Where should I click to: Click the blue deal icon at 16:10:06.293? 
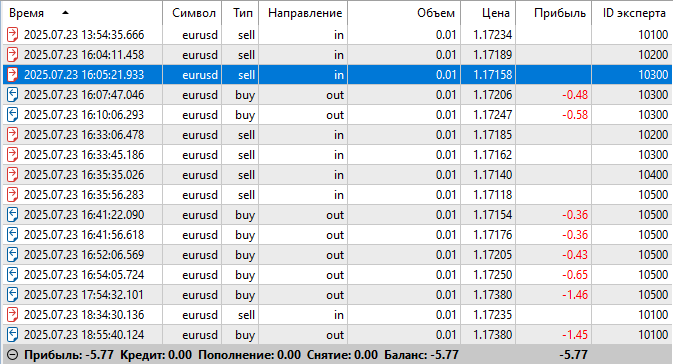click(x=12, y=115)
